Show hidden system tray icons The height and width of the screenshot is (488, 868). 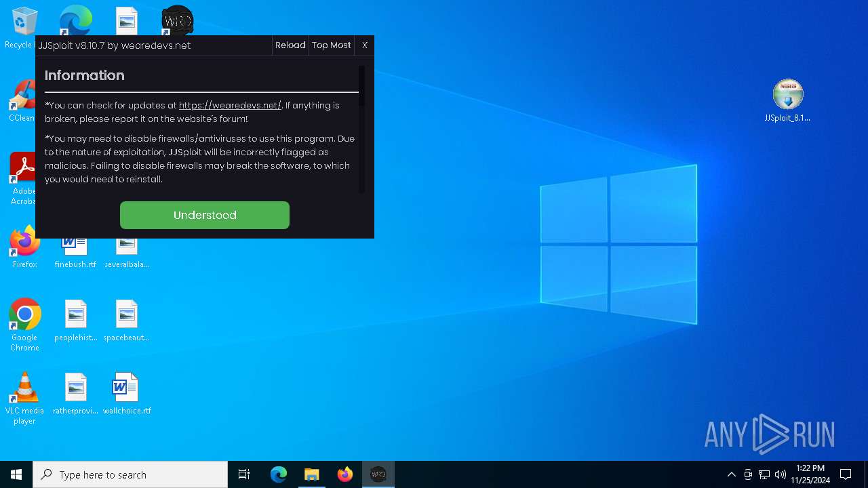[731, 474]
